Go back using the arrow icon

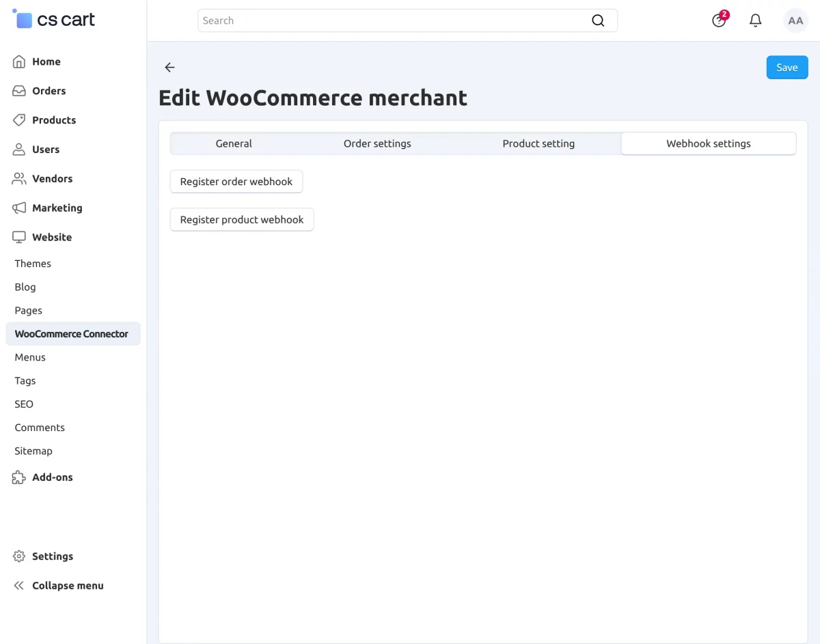tap(169, 68)
